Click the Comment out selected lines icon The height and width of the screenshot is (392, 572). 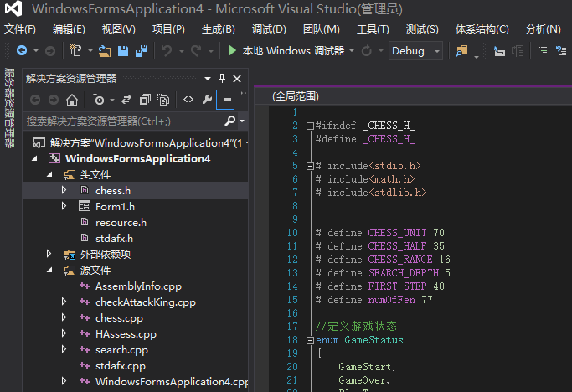click(x=543, y=51)
